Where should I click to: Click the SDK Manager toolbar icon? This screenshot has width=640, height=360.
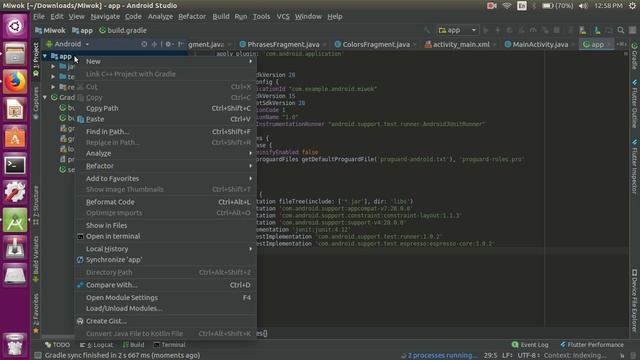[597, 30]
